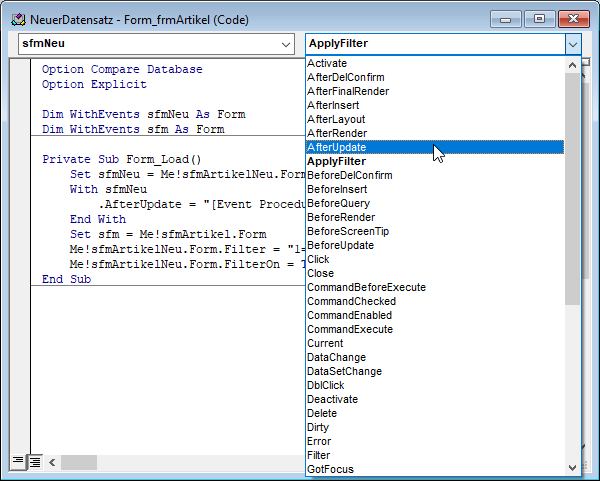Close the Form_frmArtikel code window
600x481 pixels.
(573, 19)
